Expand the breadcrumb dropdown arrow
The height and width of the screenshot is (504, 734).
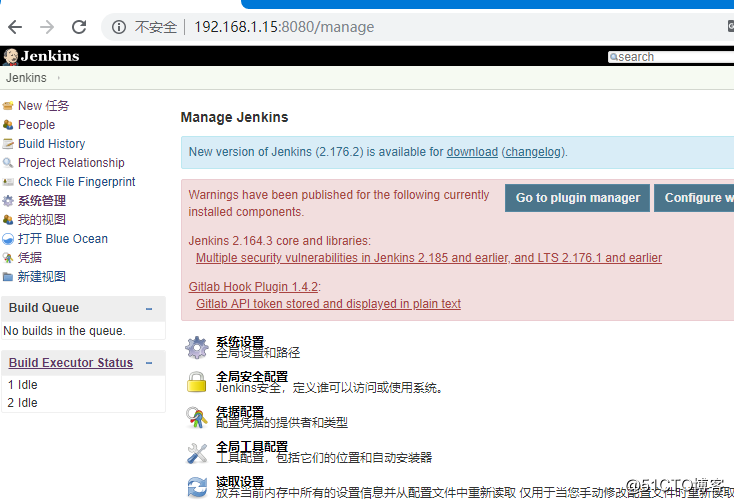59,78
